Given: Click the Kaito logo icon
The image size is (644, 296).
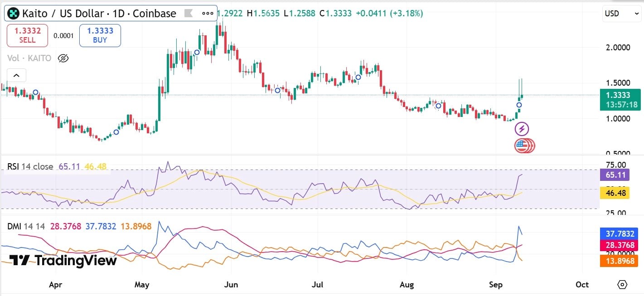Looking at the screenshot, I should (14, 14).
